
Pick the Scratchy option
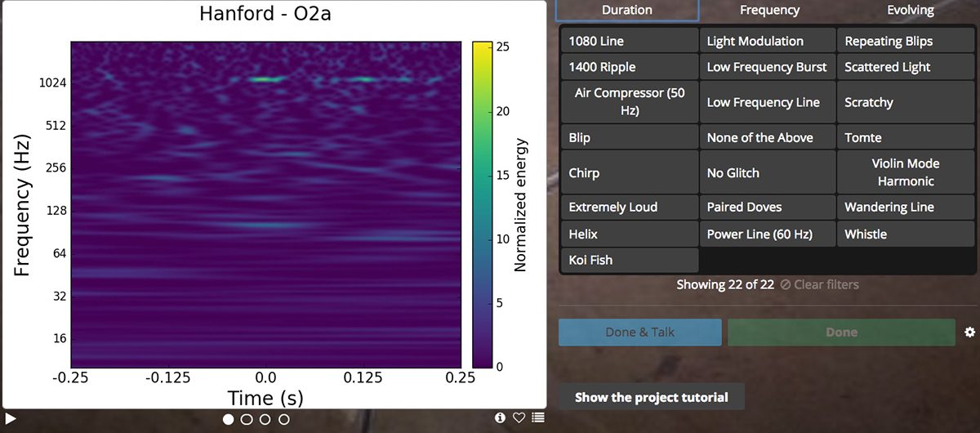tap(906, 102)
